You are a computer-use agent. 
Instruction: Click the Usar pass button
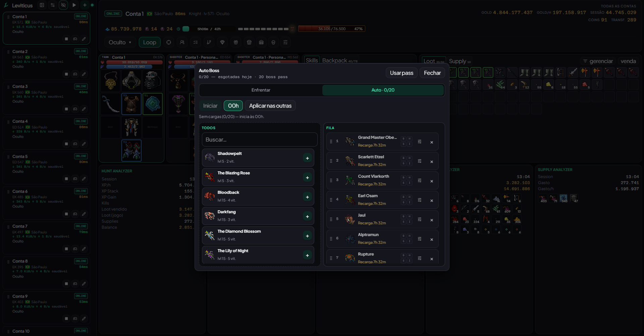[401, 73]
